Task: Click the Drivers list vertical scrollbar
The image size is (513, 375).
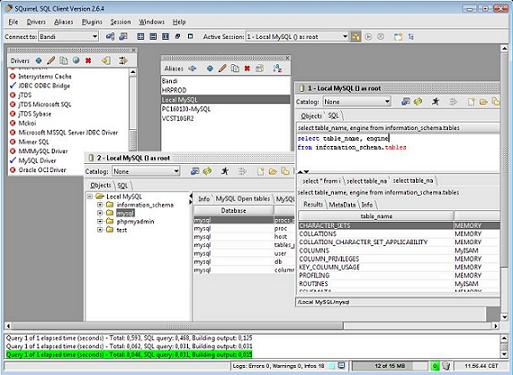Action: [132, 109]
